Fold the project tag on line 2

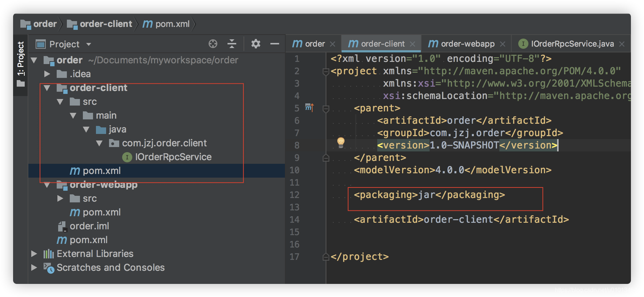(x=326, y=72)
